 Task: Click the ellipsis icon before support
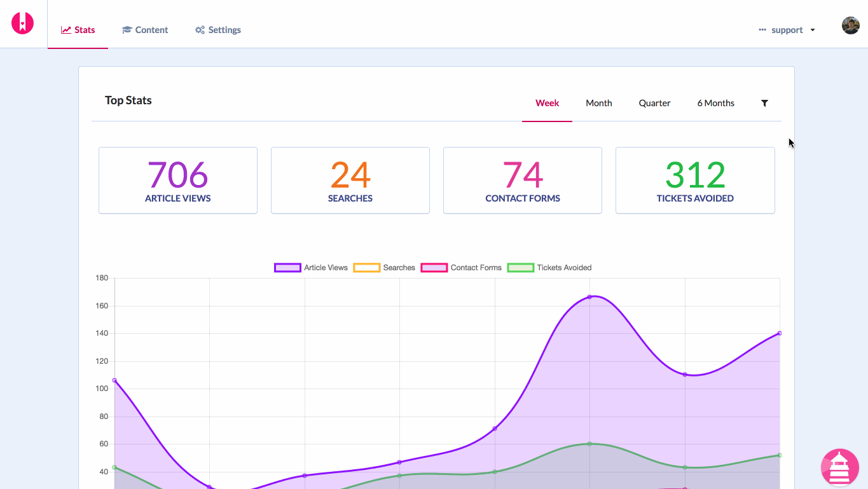tap(762, 29)
